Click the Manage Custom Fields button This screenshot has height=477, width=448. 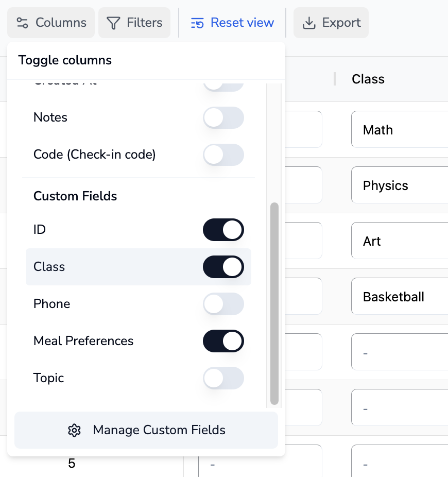[x=146, y=430]
